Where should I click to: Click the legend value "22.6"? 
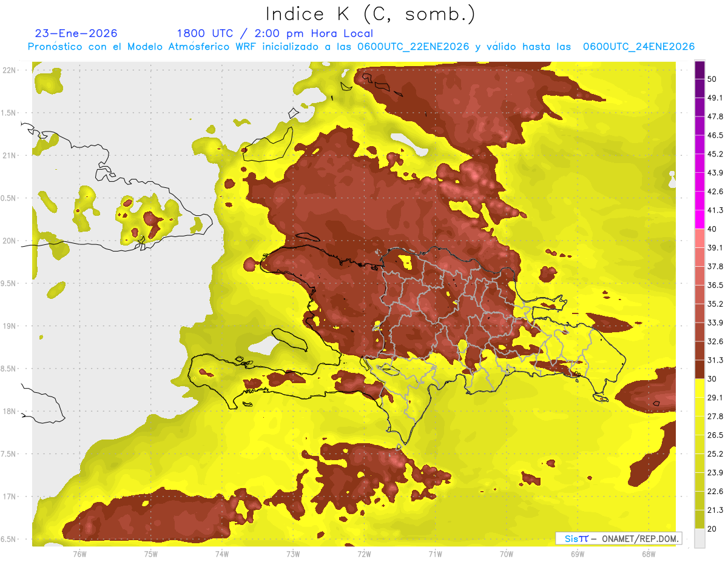[715, 492]
